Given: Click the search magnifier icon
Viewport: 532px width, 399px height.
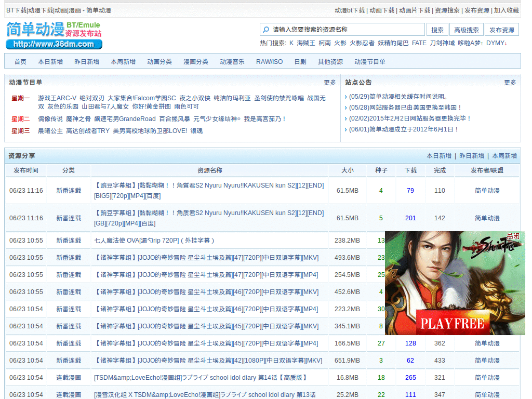Looking at the screenshot, I should pos(267,30).
